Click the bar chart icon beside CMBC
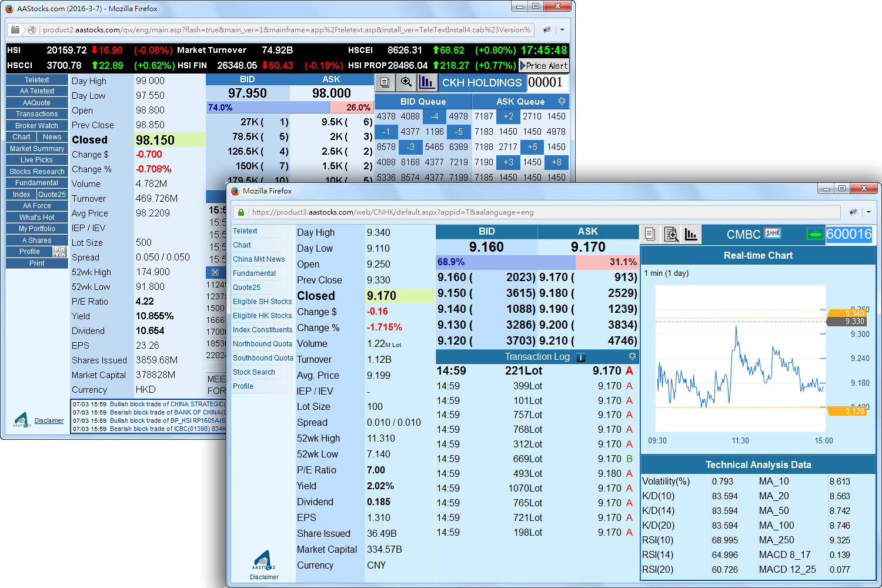 click(x=691, y=235)
